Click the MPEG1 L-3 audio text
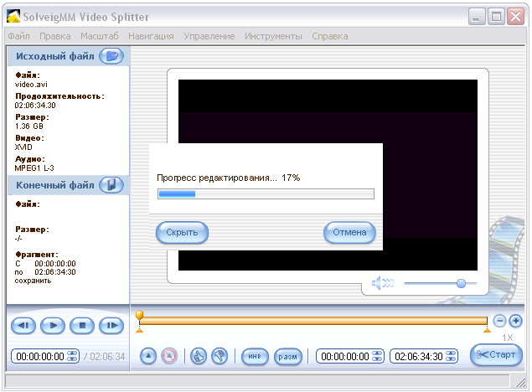Screen dimensions: 532x392 tap(34, 168)
